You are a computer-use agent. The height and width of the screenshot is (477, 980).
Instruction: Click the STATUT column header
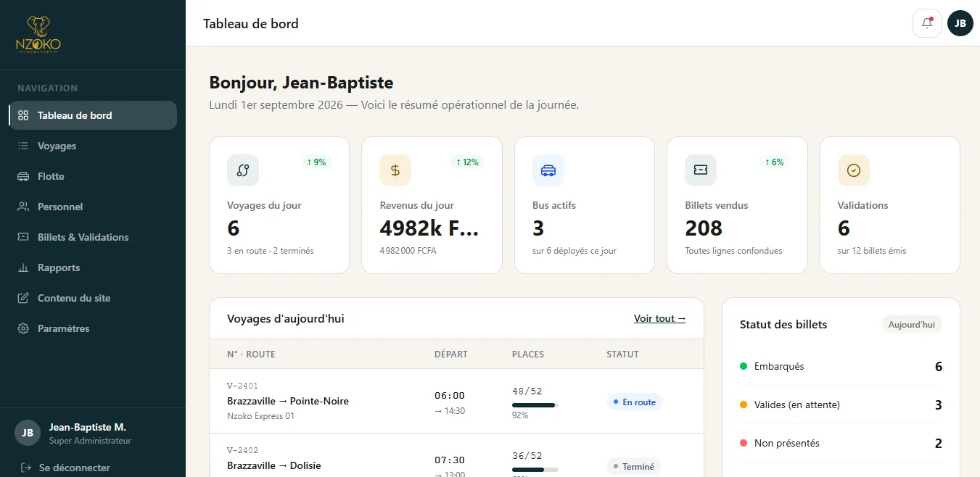pyautogui.click(x=622, y=354)
